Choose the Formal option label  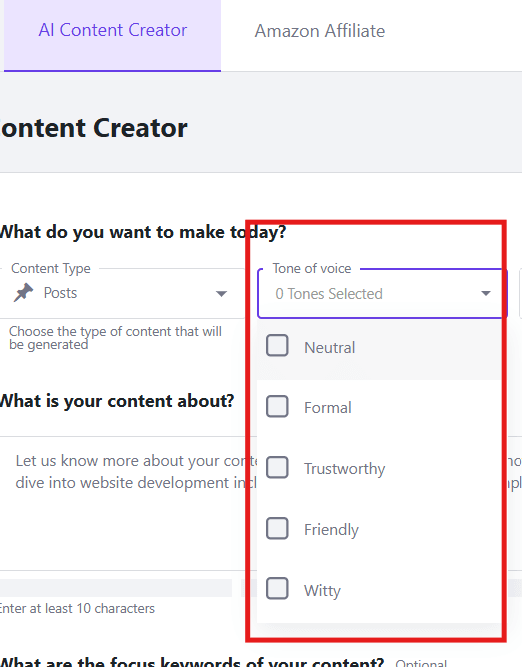pyautogui.click(x=328, y=408)
